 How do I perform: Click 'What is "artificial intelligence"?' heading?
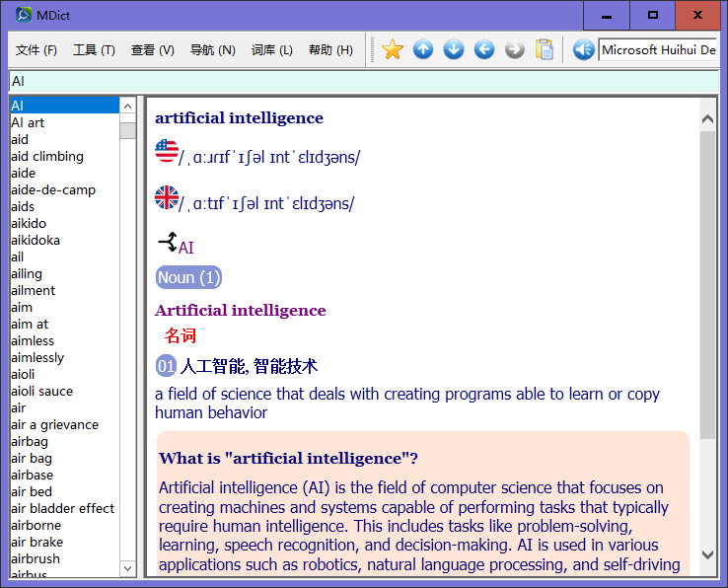click(x=288, y=459)
